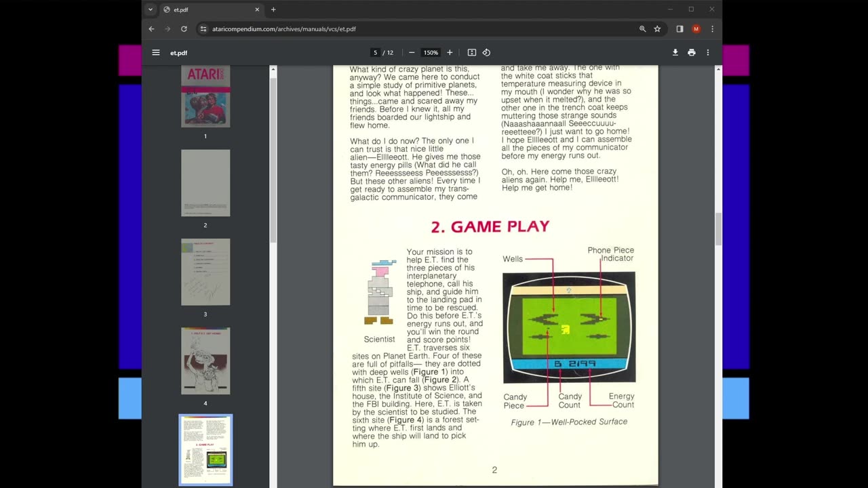868x488 pixels.
Task: Select page 4 thumbnail
Action: (205, 361)
